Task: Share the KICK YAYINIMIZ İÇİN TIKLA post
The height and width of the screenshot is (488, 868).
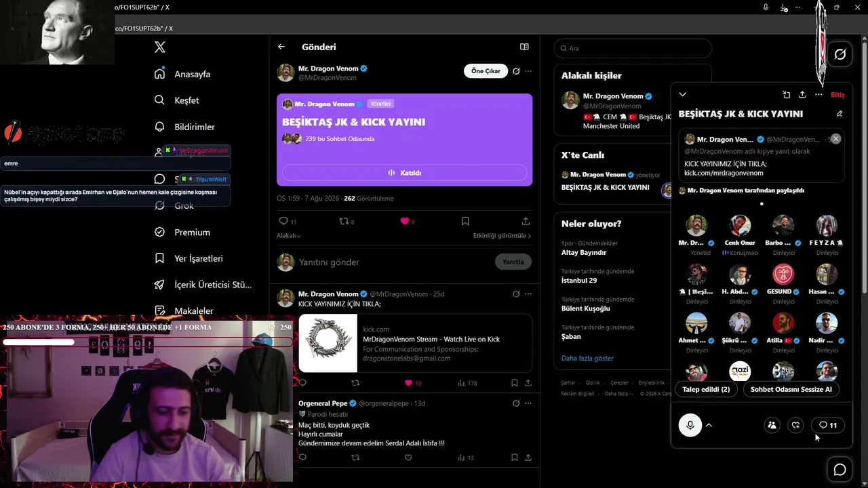Action: click(x=527, y=383)
